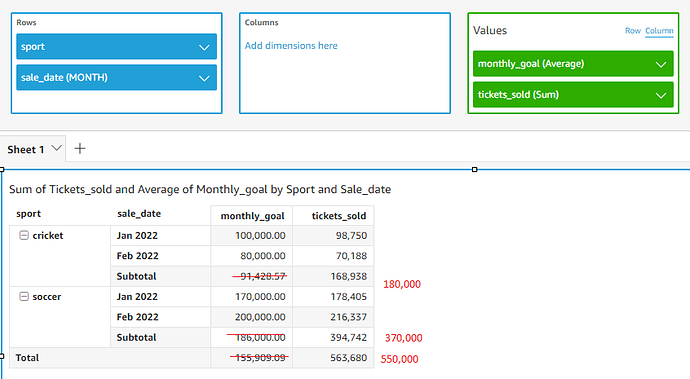The height and width of the screenshot is (379, 690).
Task: Collapse the soccer row group
Action: [x=24, y=297]
